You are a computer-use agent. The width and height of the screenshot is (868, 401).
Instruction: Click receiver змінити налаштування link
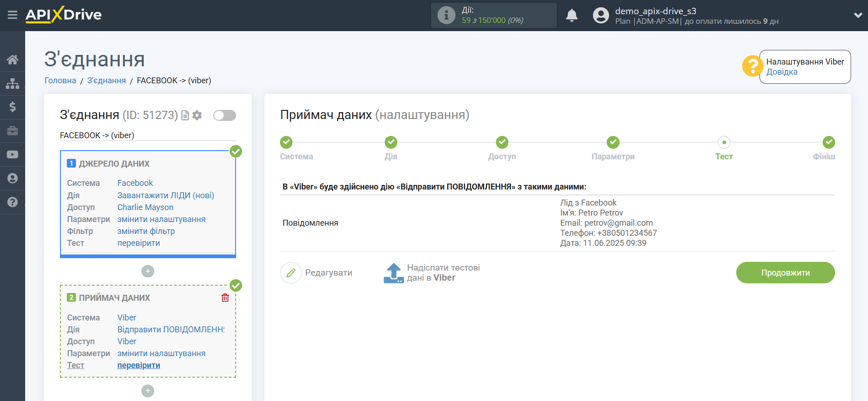162,353
